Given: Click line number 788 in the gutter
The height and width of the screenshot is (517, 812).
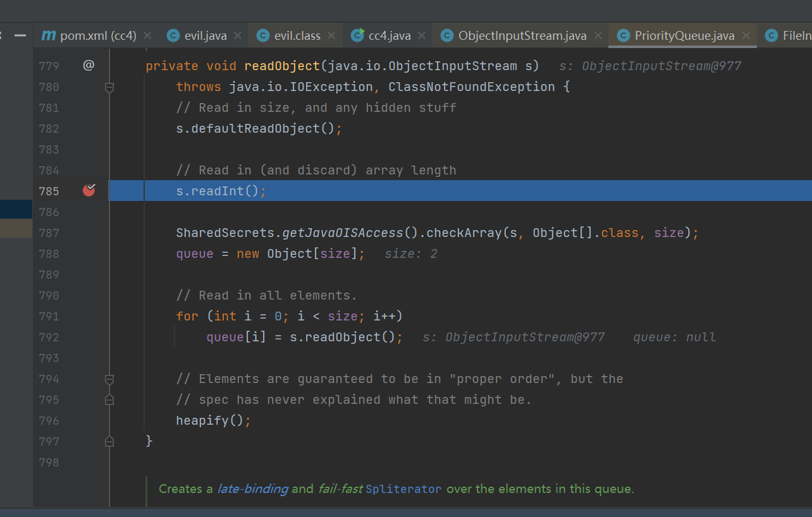Looking at the screenshot, I should [49, 253].
